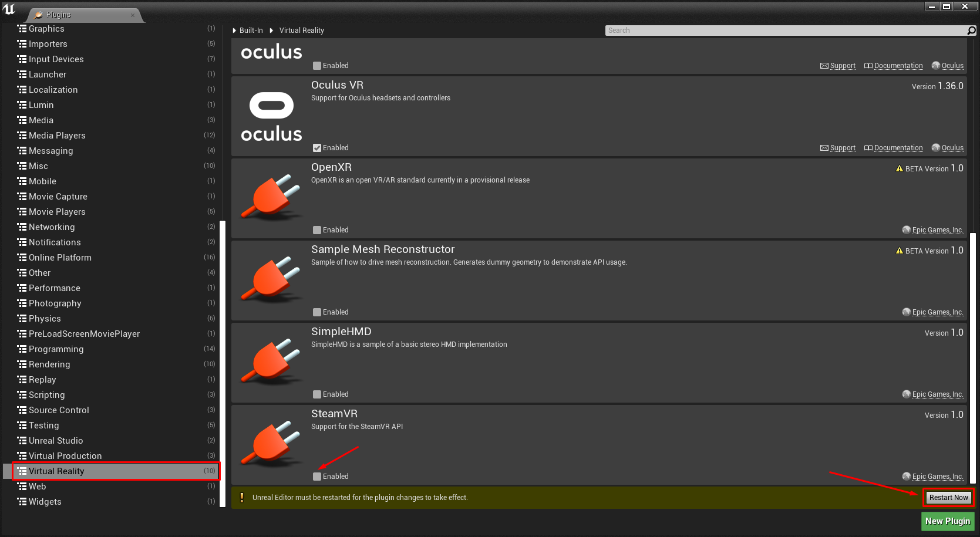
Task: Click the OpenXR BETA warning icon
Action: (900, 168)
